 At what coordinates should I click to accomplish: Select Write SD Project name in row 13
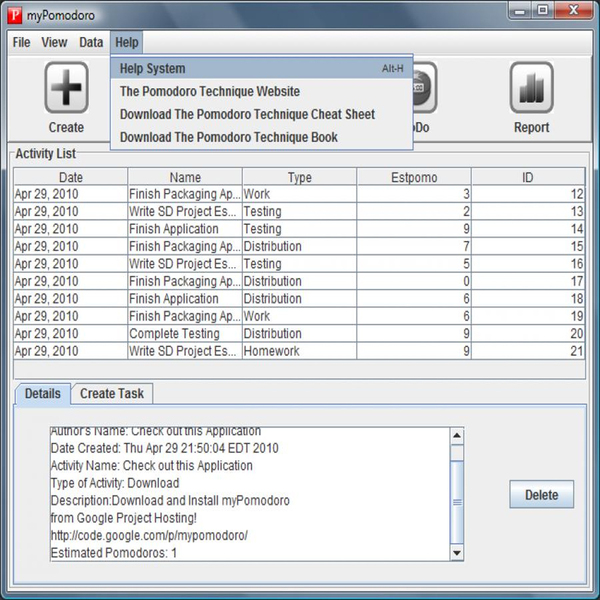185,211
